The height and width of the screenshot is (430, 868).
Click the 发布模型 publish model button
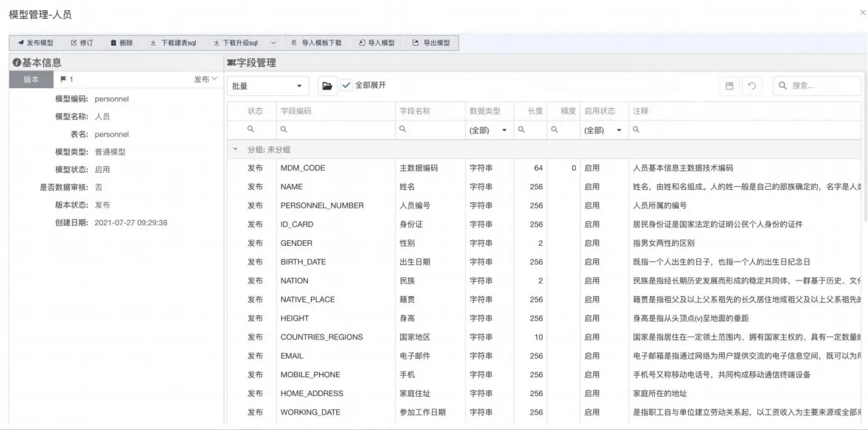coord(35,43)
